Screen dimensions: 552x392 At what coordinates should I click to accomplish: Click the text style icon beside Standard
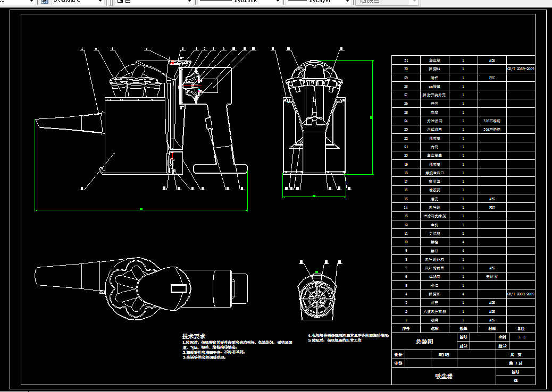44,2
